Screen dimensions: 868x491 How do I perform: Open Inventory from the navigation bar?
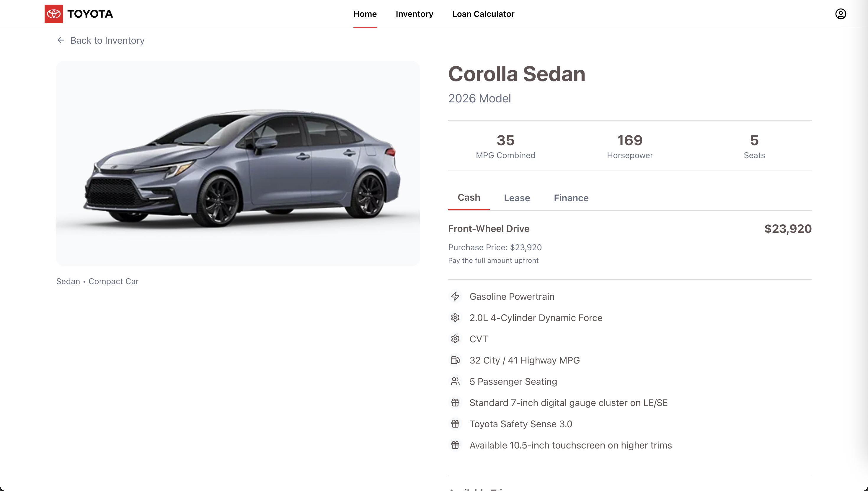click(x=414, y=14)
